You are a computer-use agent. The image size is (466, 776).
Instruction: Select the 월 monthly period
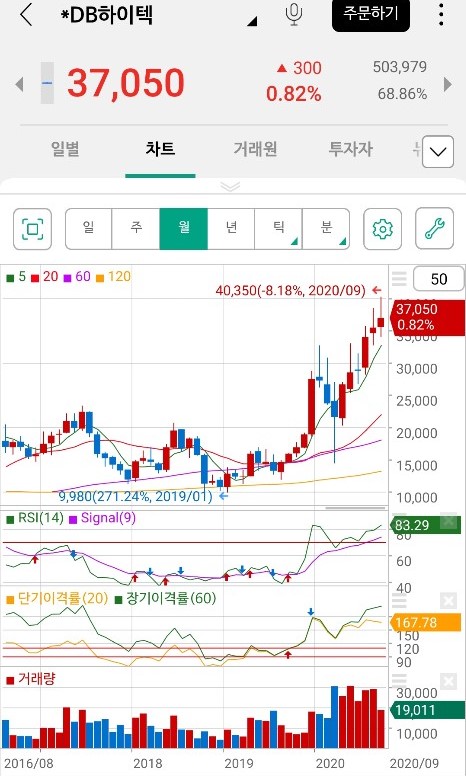184,229
